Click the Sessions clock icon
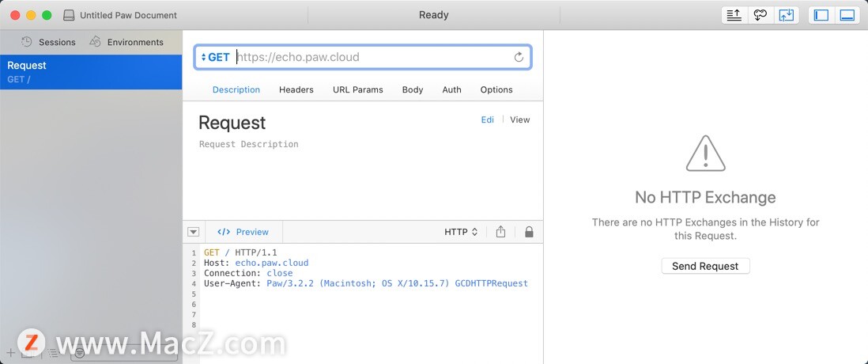The height and width of the screenshot is (364, 868). coord(27,42)
